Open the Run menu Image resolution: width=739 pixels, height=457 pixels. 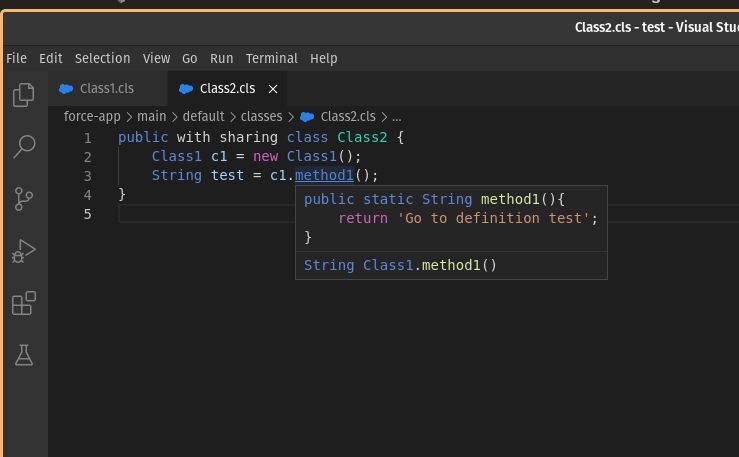(222, 58)
